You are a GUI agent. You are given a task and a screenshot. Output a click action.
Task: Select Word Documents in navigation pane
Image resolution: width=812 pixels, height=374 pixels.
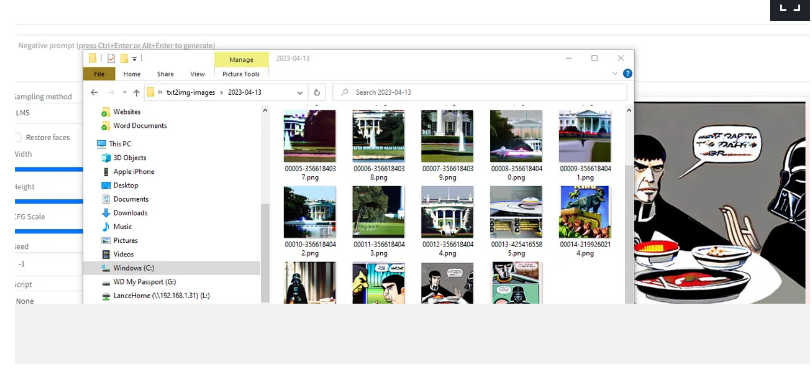tap(140, 125)
